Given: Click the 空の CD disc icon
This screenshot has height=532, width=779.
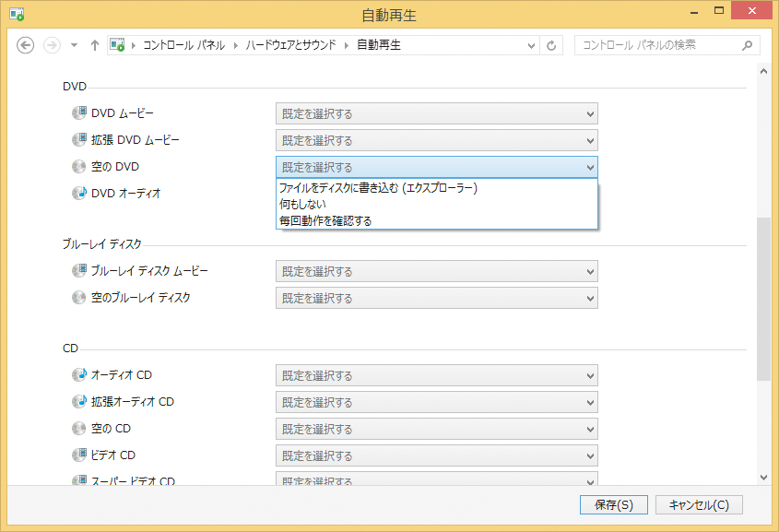Looking at the screenshot, I should [x=78, y=428].
